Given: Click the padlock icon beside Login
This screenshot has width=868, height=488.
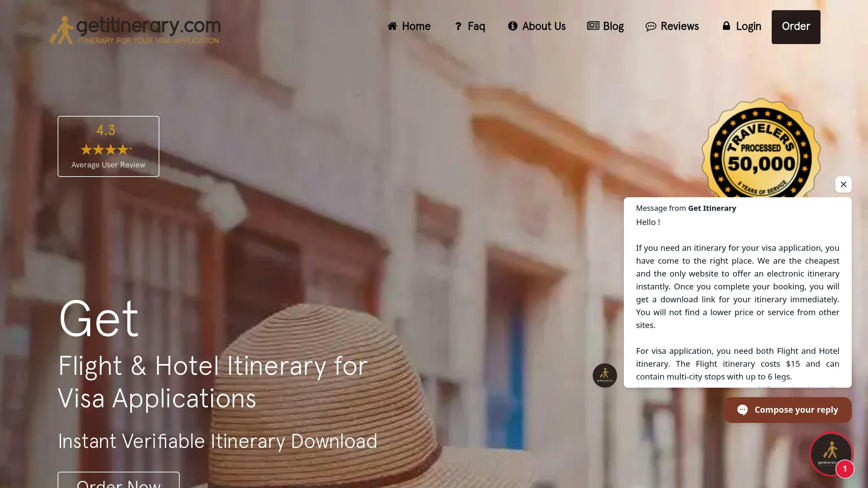Looking at the screenshot, I should pyautogui.click(x=726, y=26).
